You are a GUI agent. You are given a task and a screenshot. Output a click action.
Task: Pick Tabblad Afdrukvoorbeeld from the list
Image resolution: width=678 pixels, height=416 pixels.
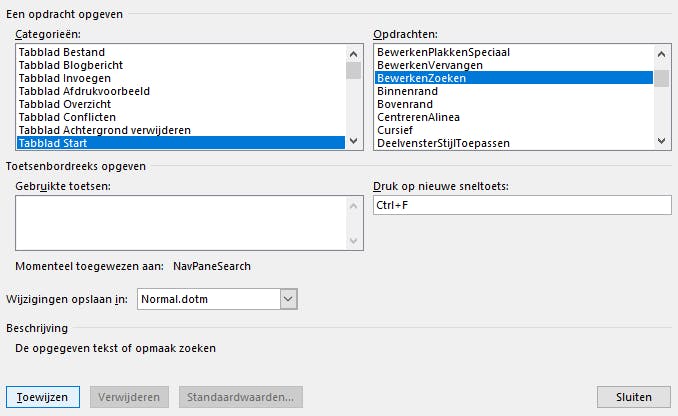coord(84,91)
